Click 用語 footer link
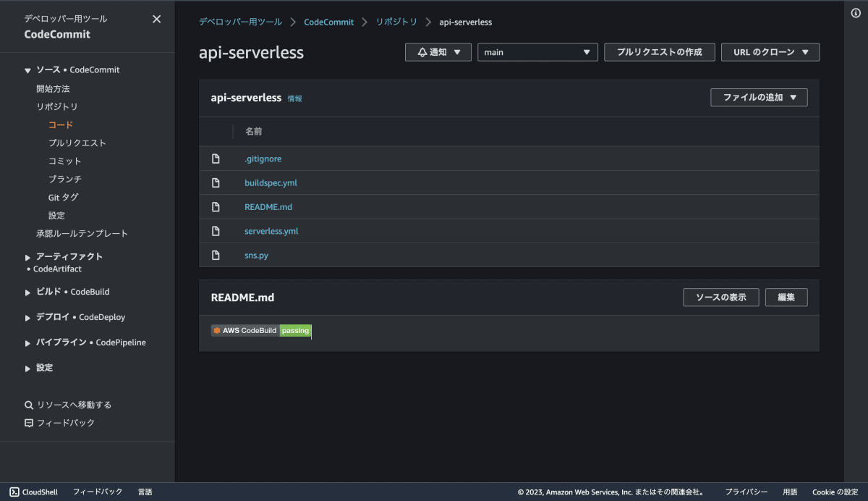This screenshot has height=501, width=868. [x=790, y=492]
